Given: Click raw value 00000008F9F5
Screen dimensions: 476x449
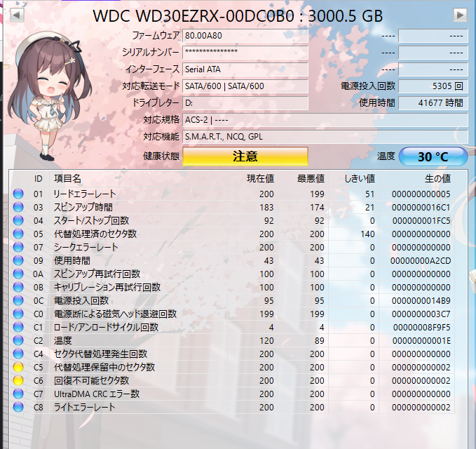Looking at the screenshot, I should [x=421, y=328].
